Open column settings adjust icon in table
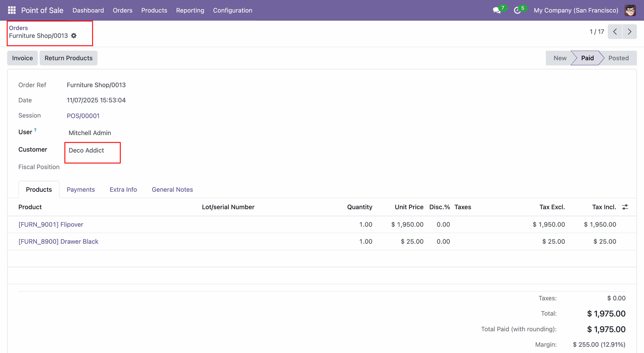Viewport: 644px width, 353px height. pyautogui.click(x=625, y=207)
